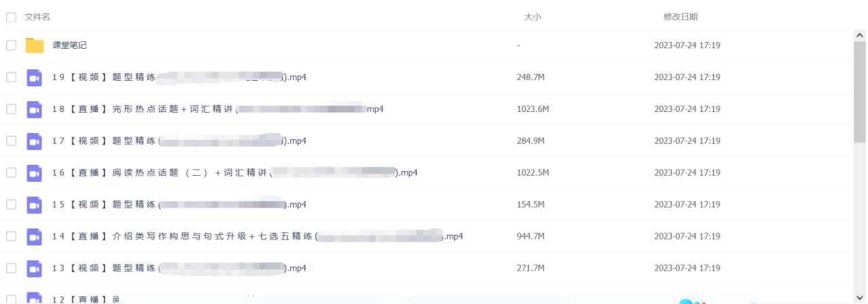Click video icon for file 17 题型精练
Image resolution: width=868 pixels, height=304 pixels.
[35, 141]
